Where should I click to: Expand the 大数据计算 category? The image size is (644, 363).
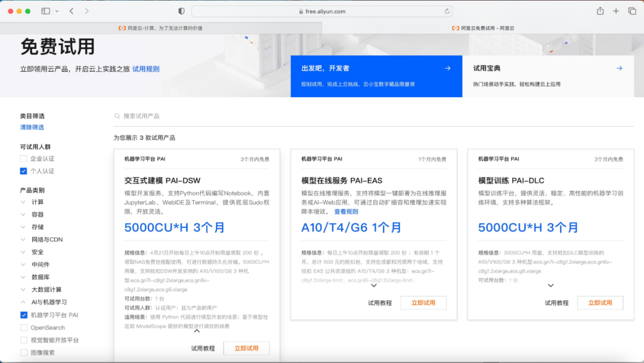point(23,290)
